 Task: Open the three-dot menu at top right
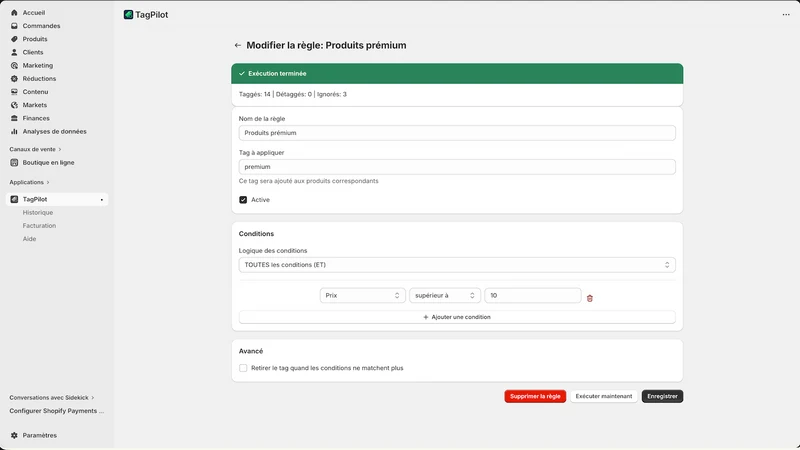click(x=786, y=15)
